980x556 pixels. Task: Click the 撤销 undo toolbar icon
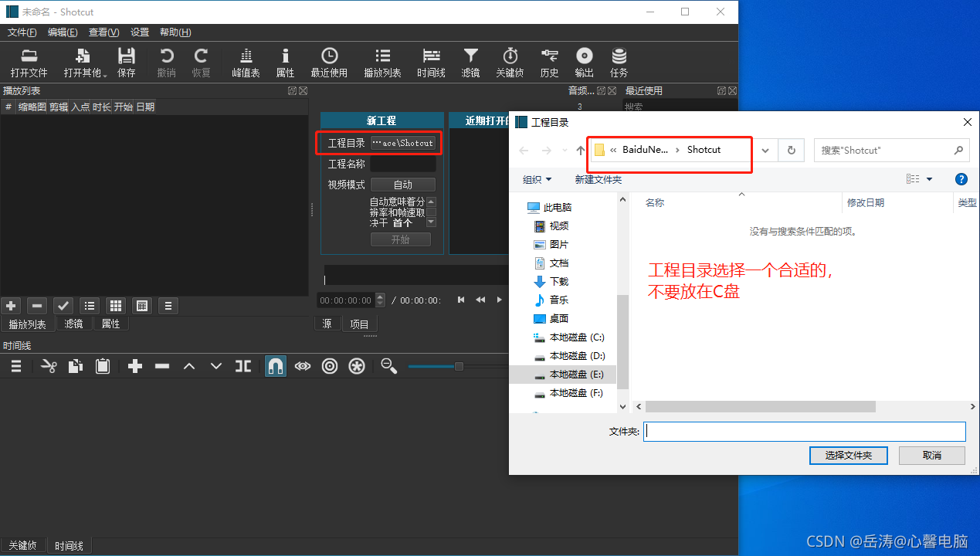click(x=166, y=63)
